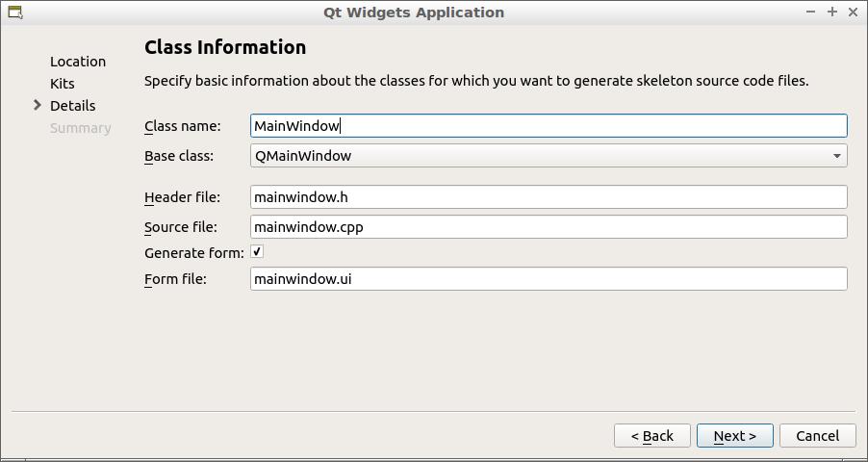Click the Form file label
The width and height of the screenshot is (868, 462).
pos(175,279)
